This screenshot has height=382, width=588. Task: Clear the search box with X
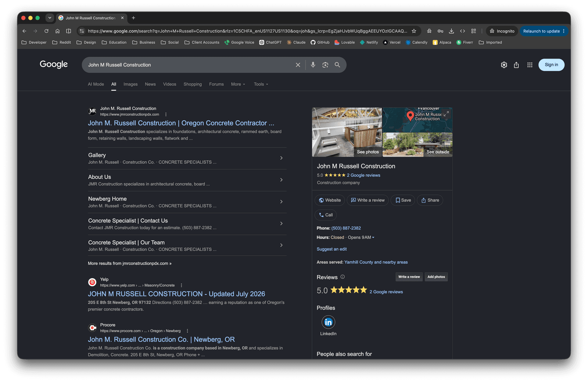click(x=298, y=65)
